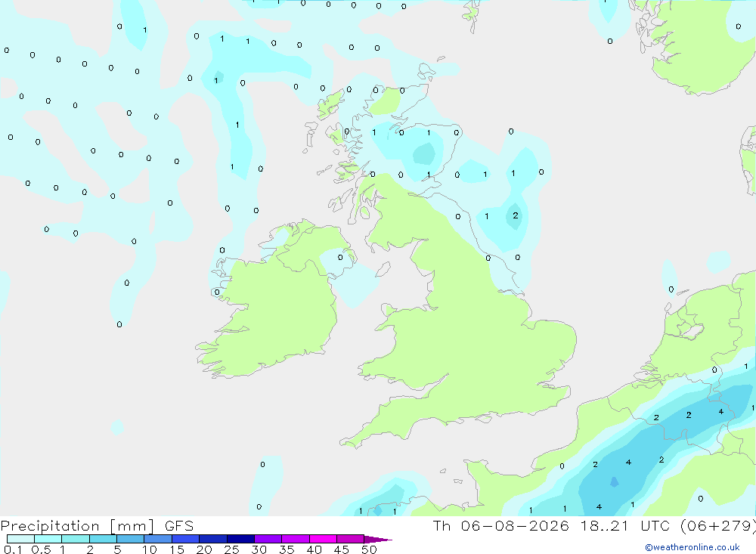This screenshot has width=756, height=554.
Task: Click the 'GFS' model label
Action: pyautogui.click(x=179, y=526)
